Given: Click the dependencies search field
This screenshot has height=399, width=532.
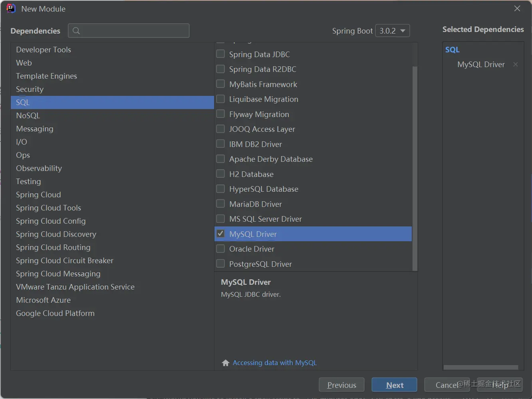Looking at the screenshot, I should coord(129,31).
